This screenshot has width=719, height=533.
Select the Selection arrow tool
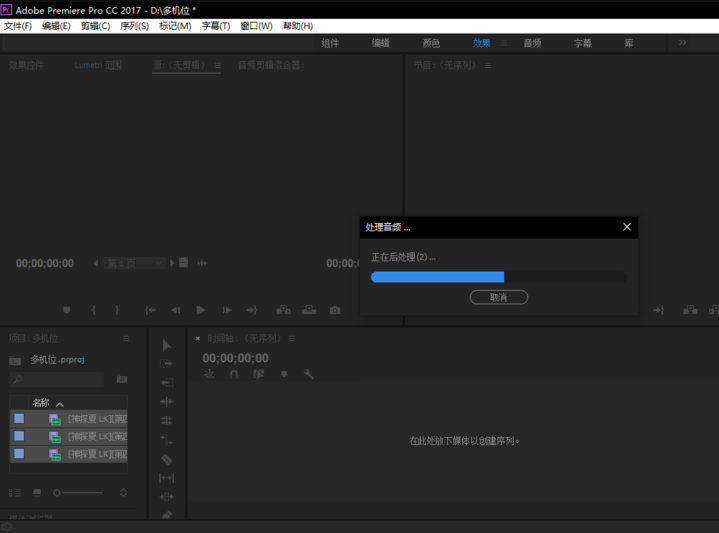click(167, 345)
